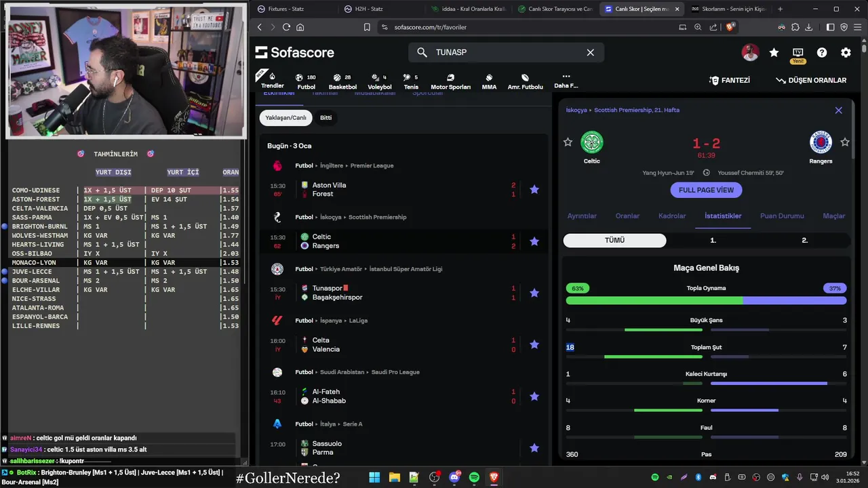Select Voleybol sport category
This screenshot has height=488, width=868.
380,81
